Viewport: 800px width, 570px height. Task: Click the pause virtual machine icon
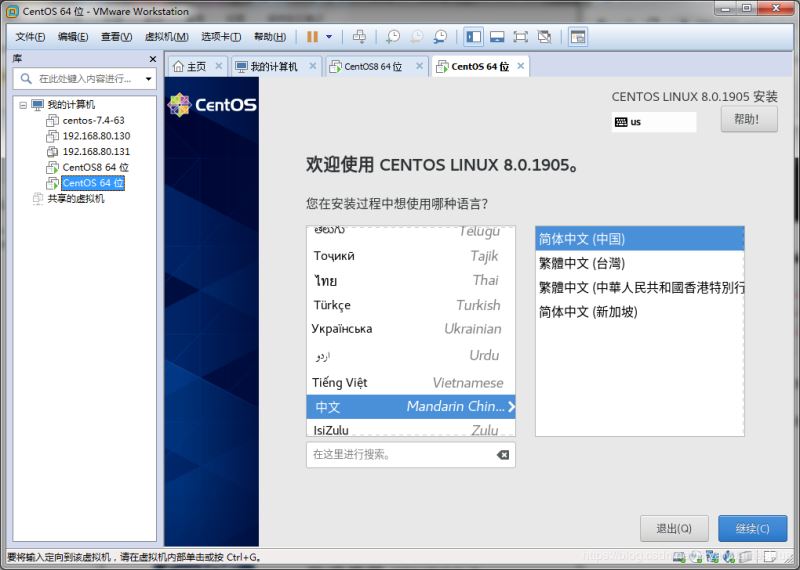312,37
